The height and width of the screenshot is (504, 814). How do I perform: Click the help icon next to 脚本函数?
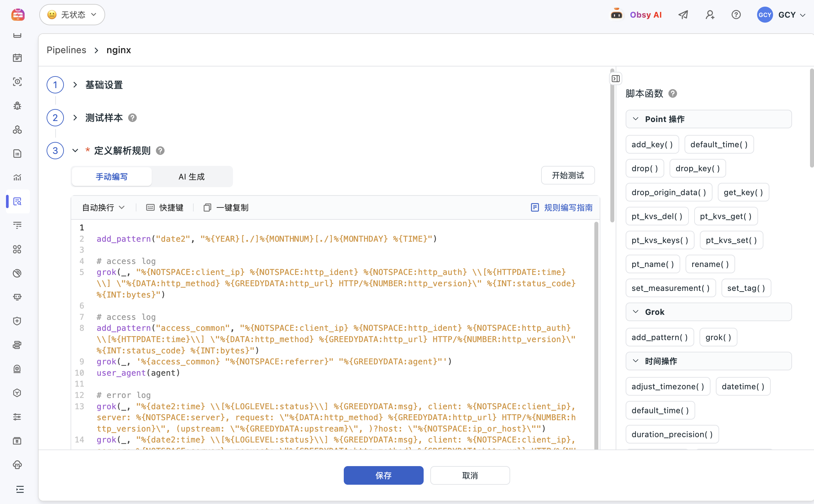pos(673,94)
